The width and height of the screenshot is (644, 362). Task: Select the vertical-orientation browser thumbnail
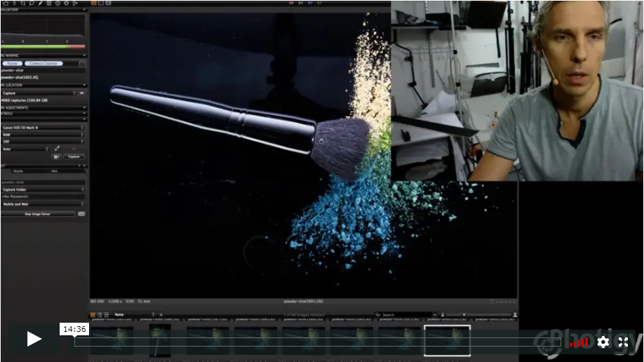click(160, 340)
